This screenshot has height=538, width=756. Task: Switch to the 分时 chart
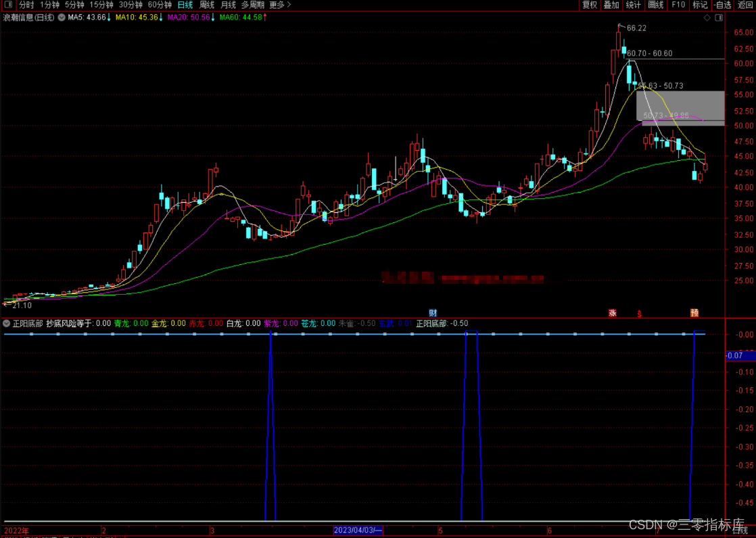pyautogui.click(x=26, y=5)
